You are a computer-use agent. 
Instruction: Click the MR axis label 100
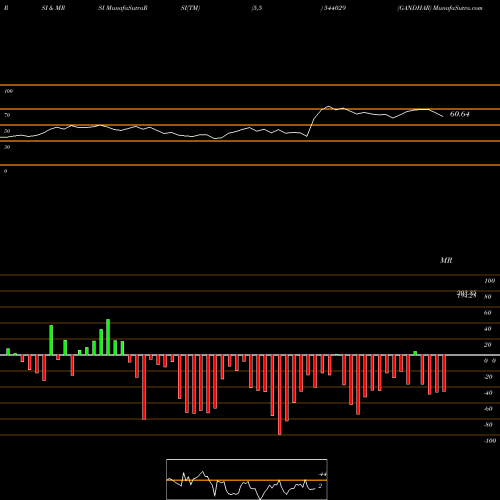[x=489, y=281]
